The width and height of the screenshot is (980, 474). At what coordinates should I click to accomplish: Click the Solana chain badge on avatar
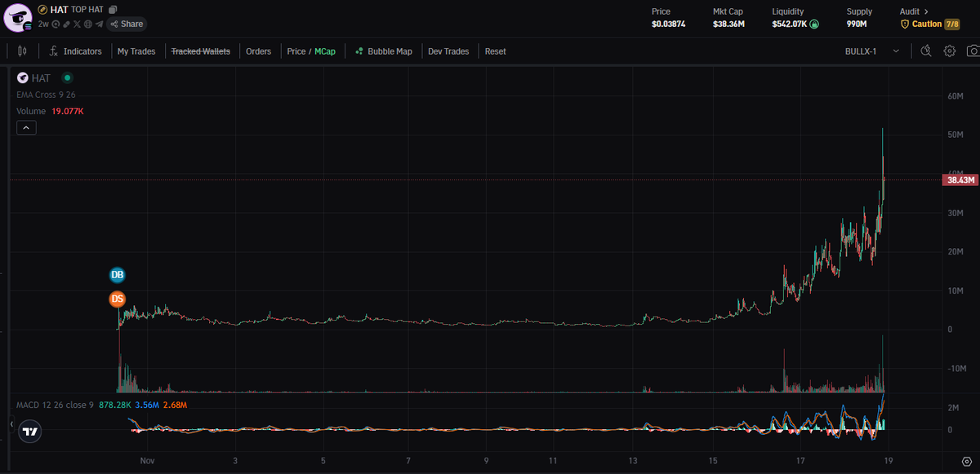coord(27,26)
